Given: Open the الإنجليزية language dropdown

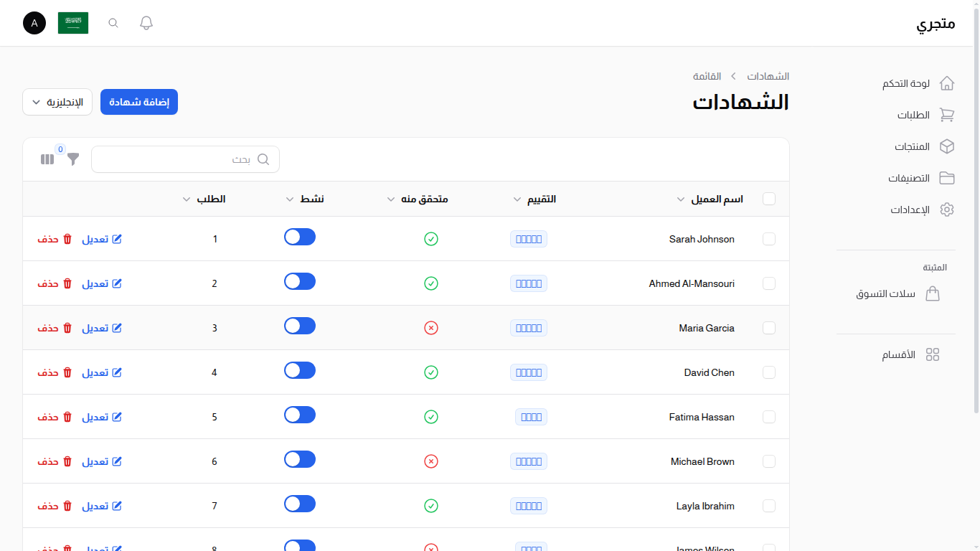Looking at the screenshot, I should click(57, 102).
